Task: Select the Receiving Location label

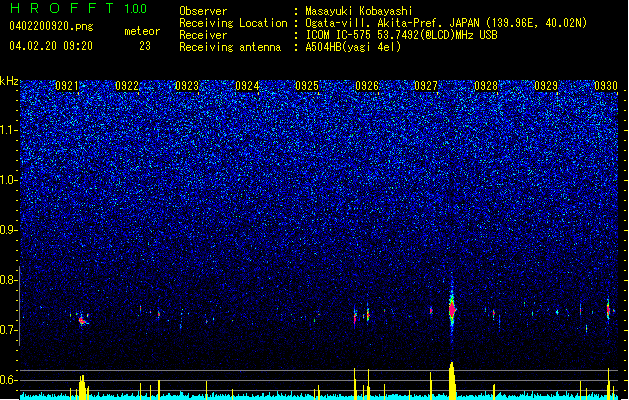Action: point(233,23)
